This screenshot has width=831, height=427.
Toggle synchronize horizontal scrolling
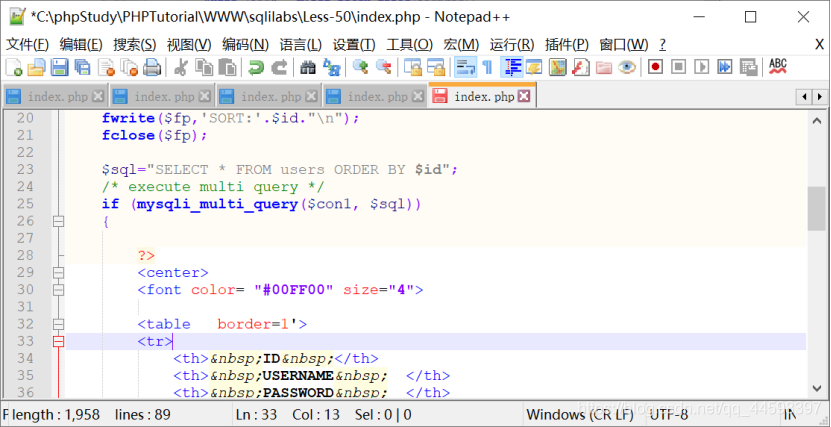(436, 67)
